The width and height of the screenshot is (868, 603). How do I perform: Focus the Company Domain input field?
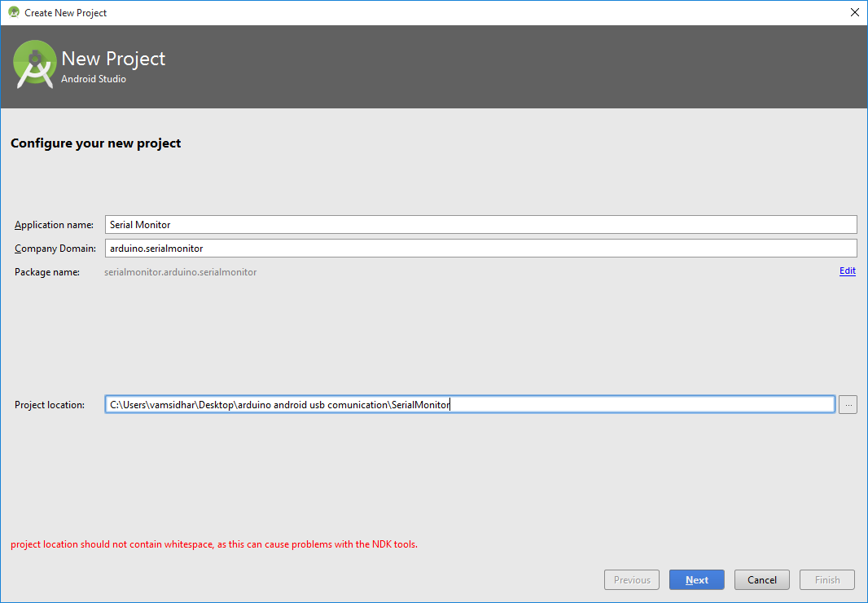[480, 248]
